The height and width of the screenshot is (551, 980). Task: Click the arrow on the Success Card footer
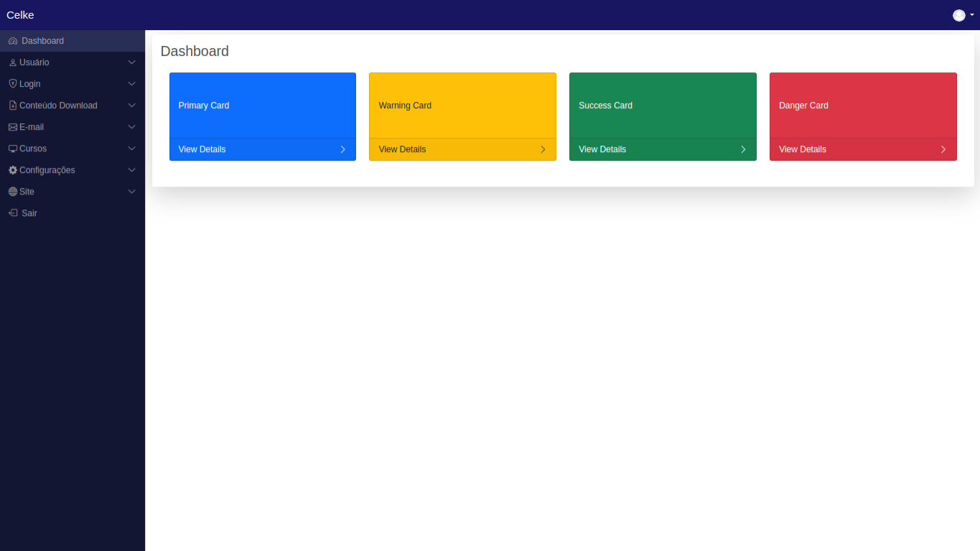pos(743,149)
